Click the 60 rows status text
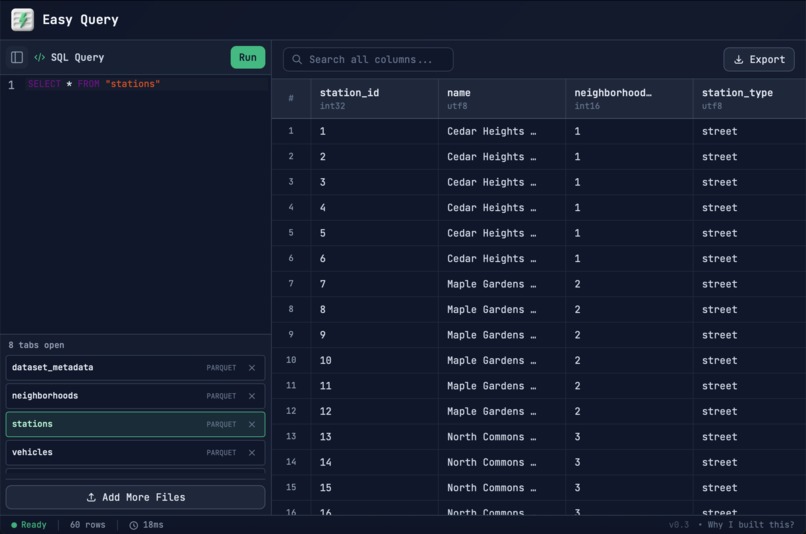Screen dimensions: 806x534 pyautogui.click(x=87, y=525)
